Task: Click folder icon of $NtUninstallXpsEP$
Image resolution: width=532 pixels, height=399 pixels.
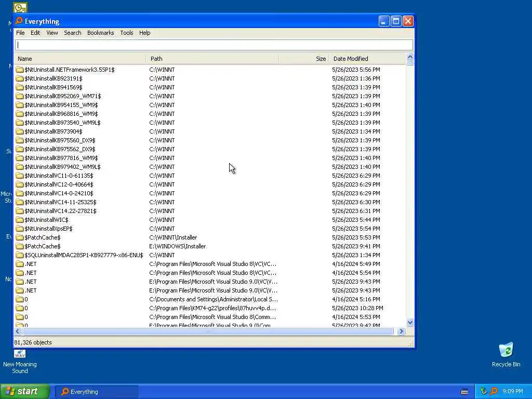Action: tap(20, 229)
